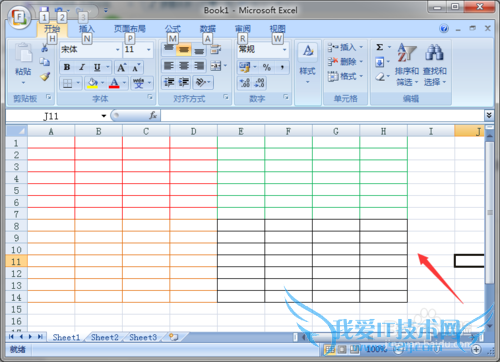Open the Styles (样式) gallery

(x=307, y=63)
